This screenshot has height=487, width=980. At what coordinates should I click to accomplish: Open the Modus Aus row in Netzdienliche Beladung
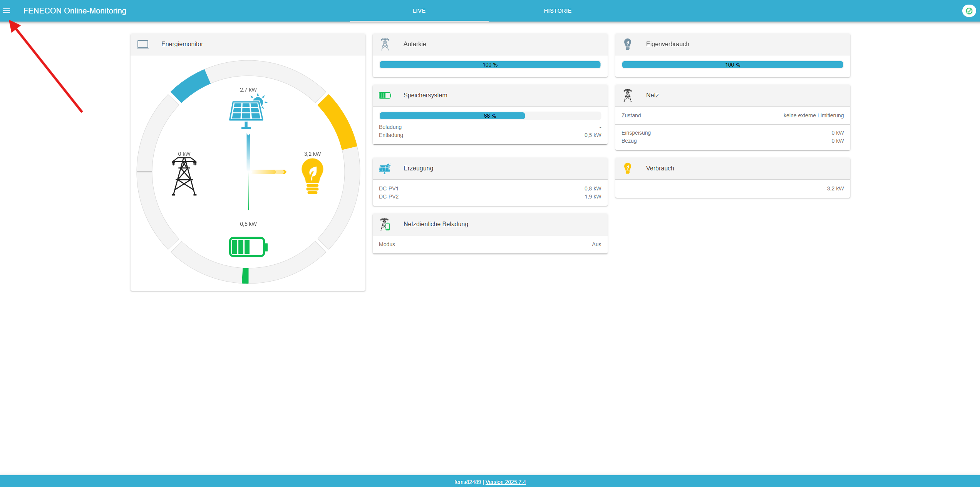[490, 244]
